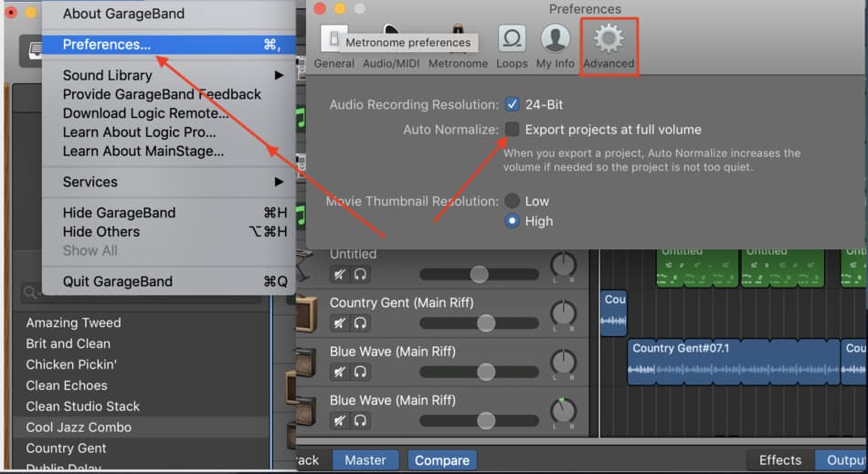Select the Untitled track keyboard stand icon
This screenshot has height=474, width=868.
305,266
